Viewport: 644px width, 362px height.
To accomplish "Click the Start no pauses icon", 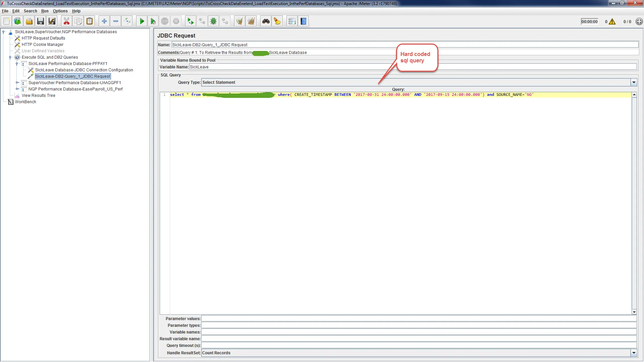I will (153, 21).
